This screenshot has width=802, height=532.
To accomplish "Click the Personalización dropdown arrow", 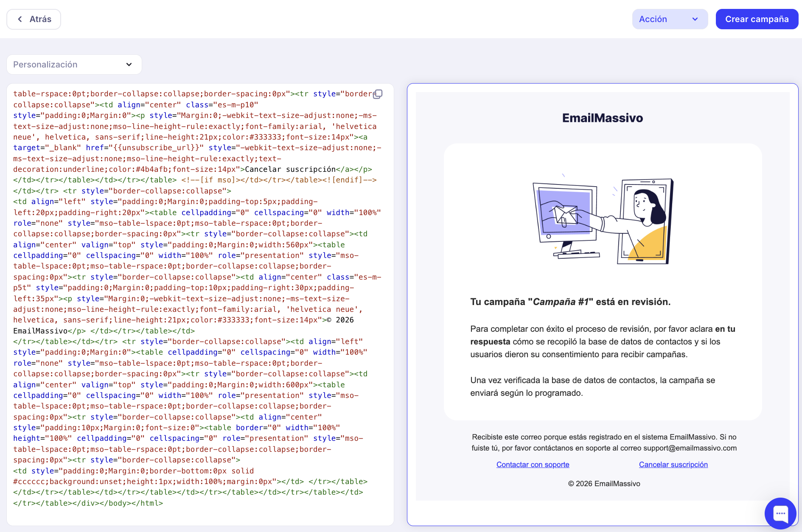I will click(x=129, y=64).
